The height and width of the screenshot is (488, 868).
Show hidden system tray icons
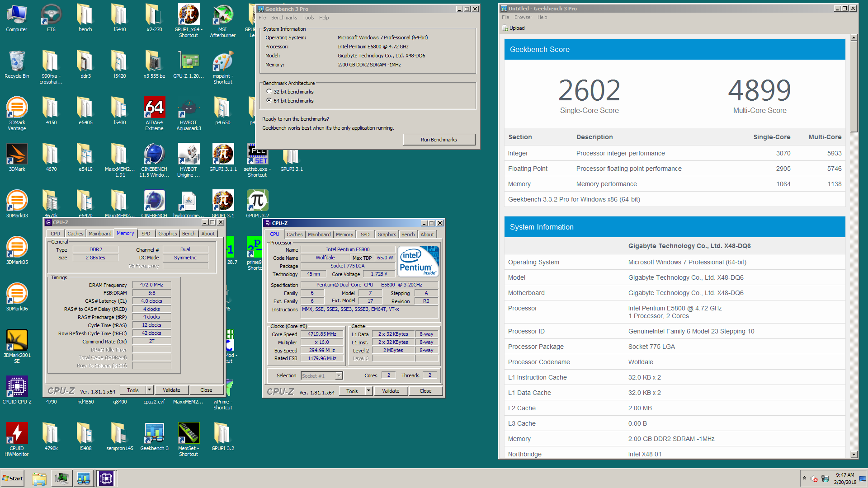point(804,478)
